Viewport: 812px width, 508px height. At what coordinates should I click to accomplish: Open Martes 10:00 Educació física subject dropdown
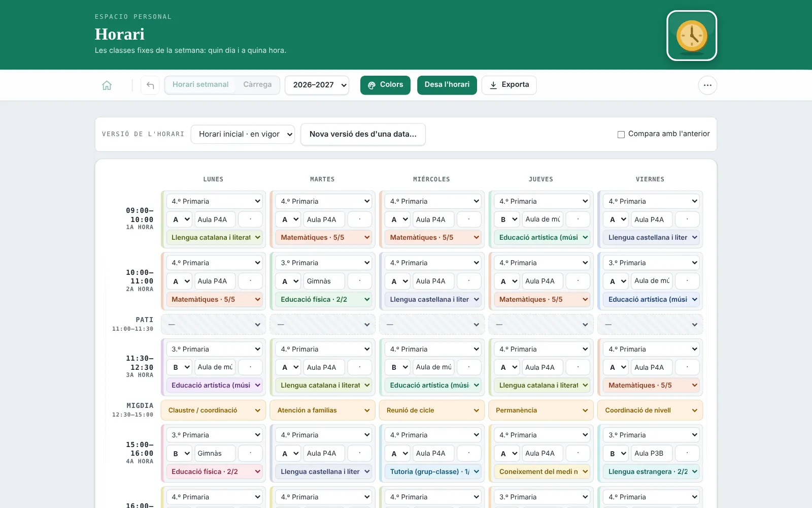324,299
